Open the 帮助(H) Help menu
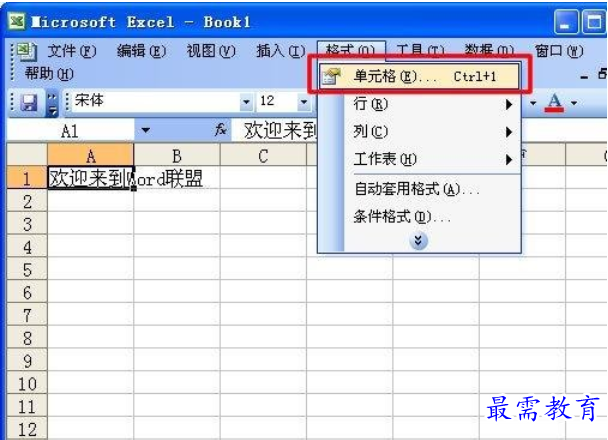Viewport: 608px width, 440px height. 49,74
